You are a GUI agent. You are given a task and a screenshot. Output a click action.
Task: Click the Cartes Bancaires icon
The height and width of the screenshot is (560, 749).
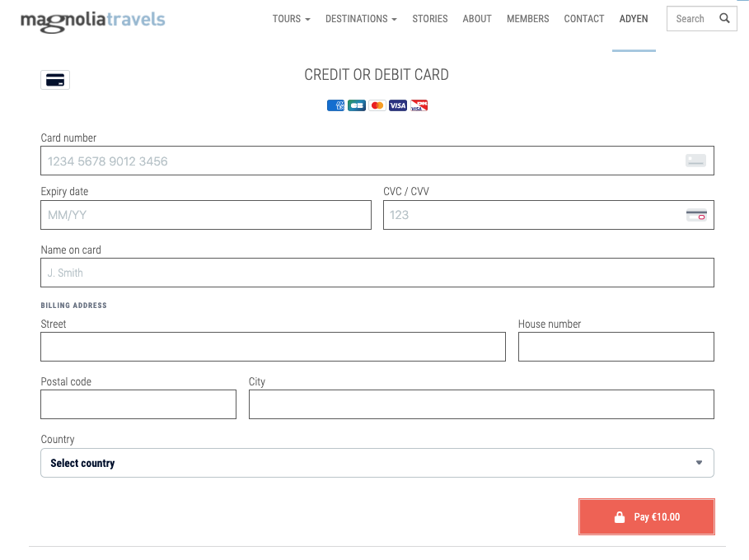[356, 105]
